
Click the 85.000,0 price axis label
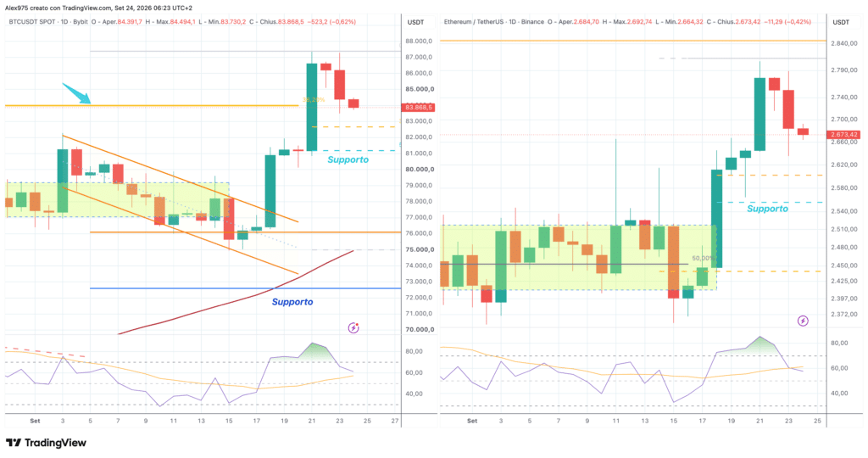click(x=420, y=89)
